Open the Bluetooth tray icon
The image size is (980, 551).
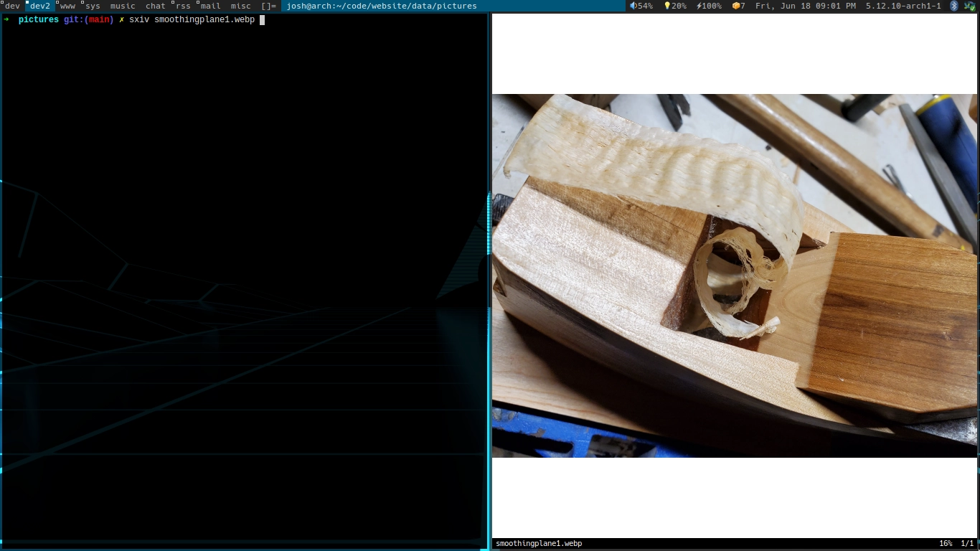(954, 6)
